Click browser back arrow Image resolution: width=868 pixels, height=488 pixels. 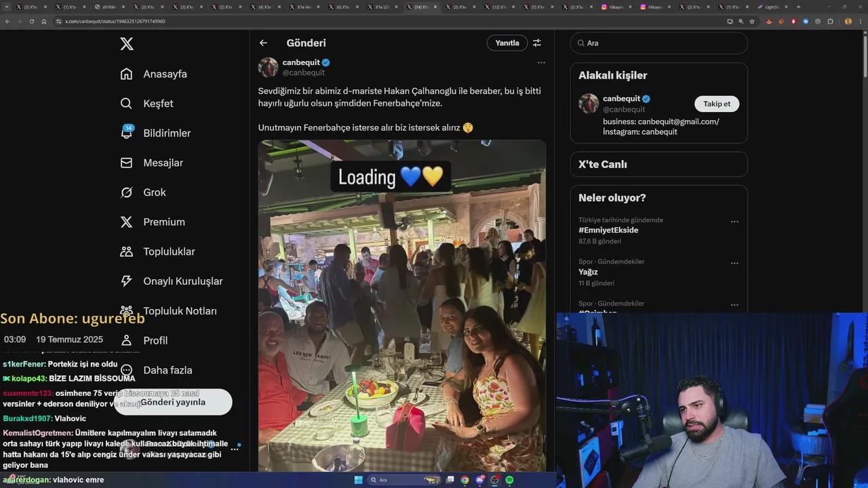pos(7,21)
